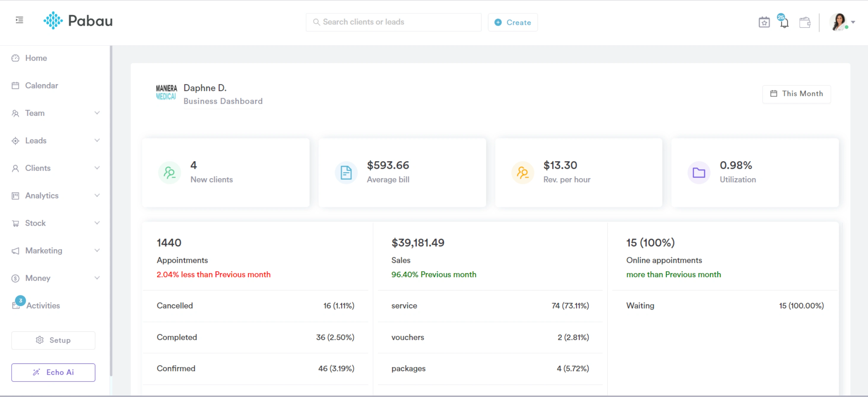Open Activities in the sidebar

(43, 305)
